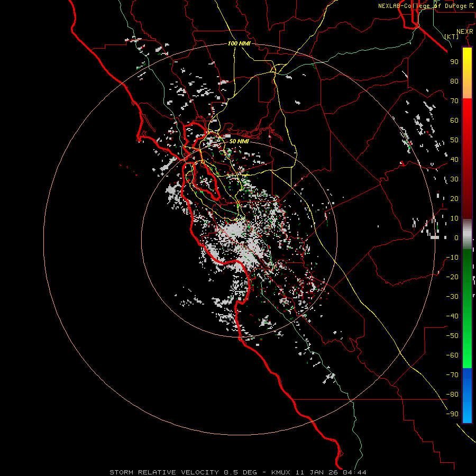This screenshot has height=476, width=476.
Task: Click the -80 value on the velocity scale
Action: (452, 395)
